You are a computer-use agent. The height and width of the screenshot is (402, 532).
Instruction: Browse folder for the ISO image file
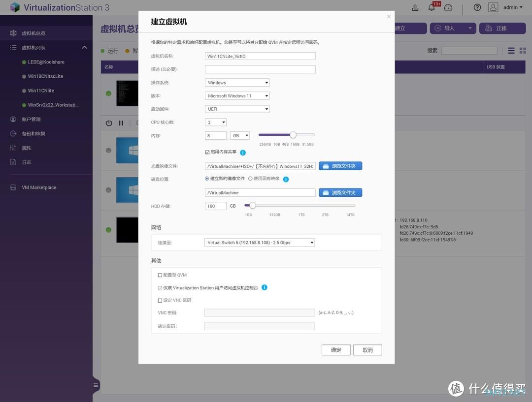click(x=340, y=166)
